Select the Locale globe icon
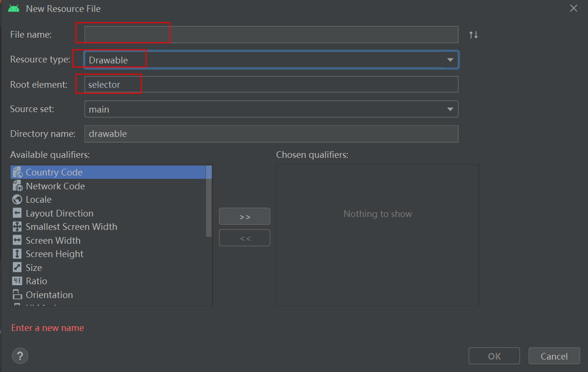 click(17, 199)
